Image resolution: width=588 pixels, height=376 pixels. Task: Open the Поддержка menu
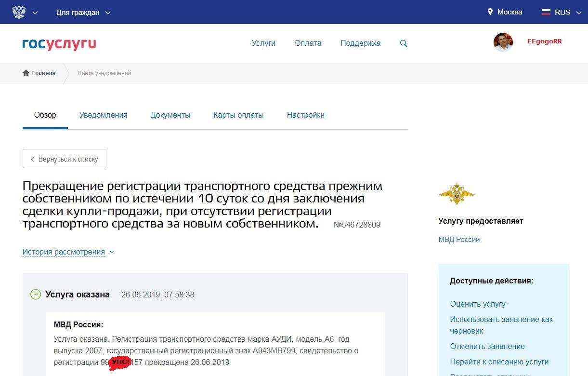click(x=360, y=43)
